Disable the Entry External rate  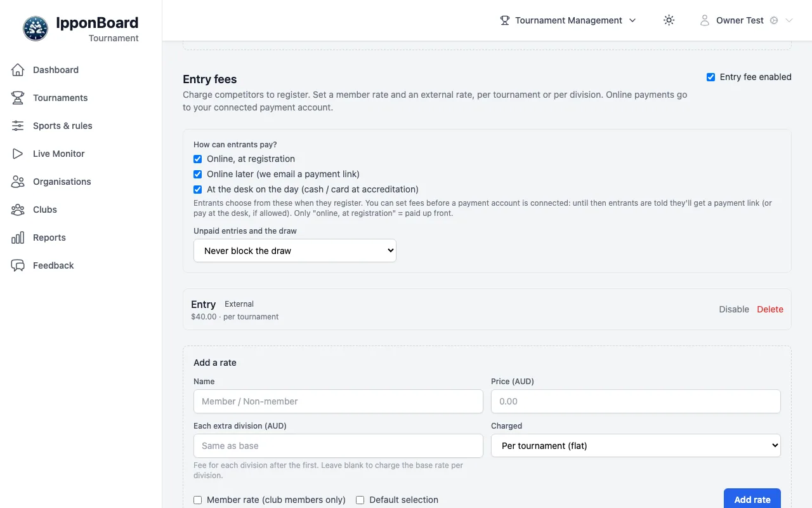pos(734,309)
